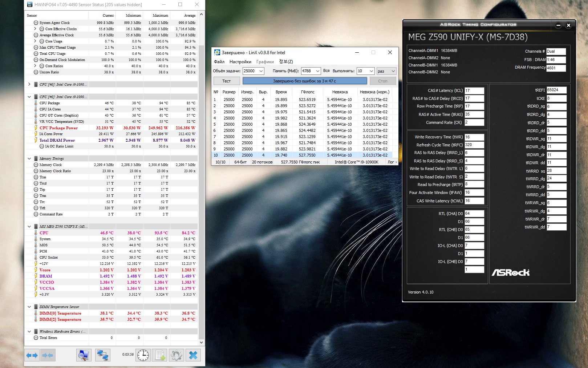The height and width of the screenshot is (368, 588).
Task: Click lightning icon beside CPU Package Power
Action: pyautogui.click(x=36, y=128)
